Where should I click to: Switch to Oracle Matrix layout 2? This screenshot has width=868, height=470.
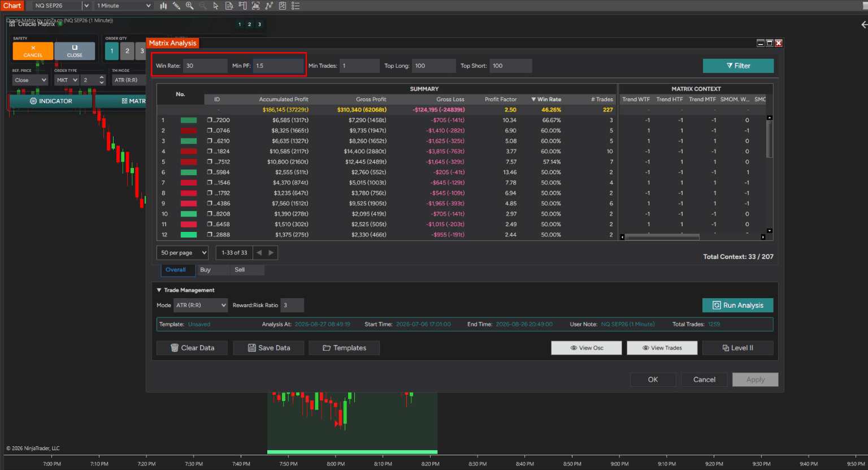pyautogui.click(x=249, y=24)
